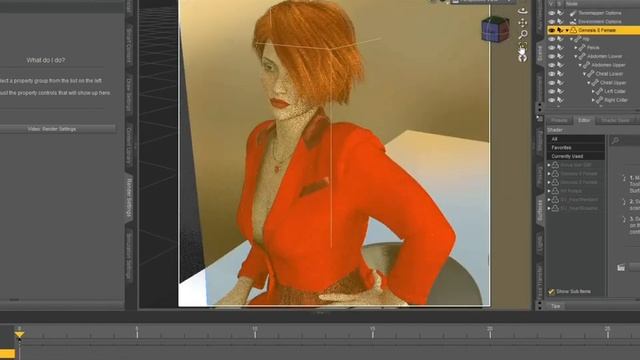
Task: Toggle selectability of Genesis 8 Female row
Action: click(561, 30)
